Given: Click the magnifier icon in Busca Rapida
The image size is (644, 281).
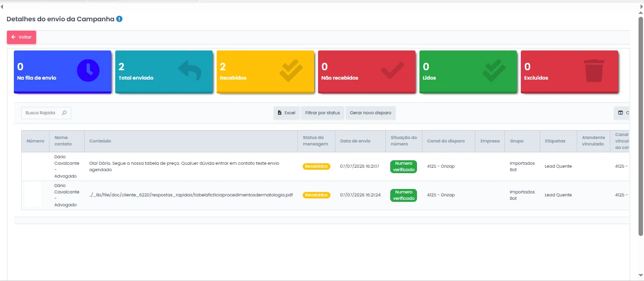Looking at the screenshot, I should coord(64,113).
